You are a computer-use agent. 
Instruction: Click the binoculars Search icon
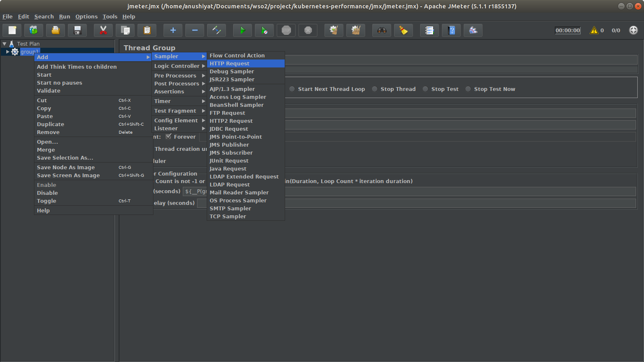(x=382, y=30)
